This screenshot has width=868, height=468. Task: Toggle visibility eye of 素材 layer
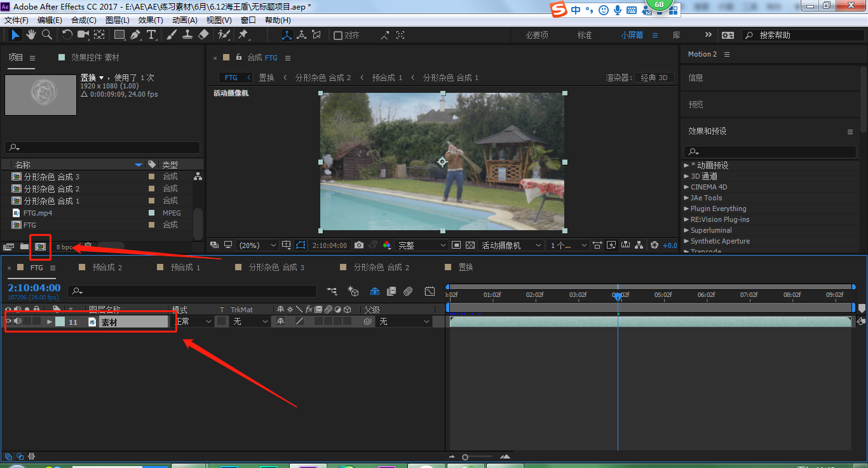point(9,322)
